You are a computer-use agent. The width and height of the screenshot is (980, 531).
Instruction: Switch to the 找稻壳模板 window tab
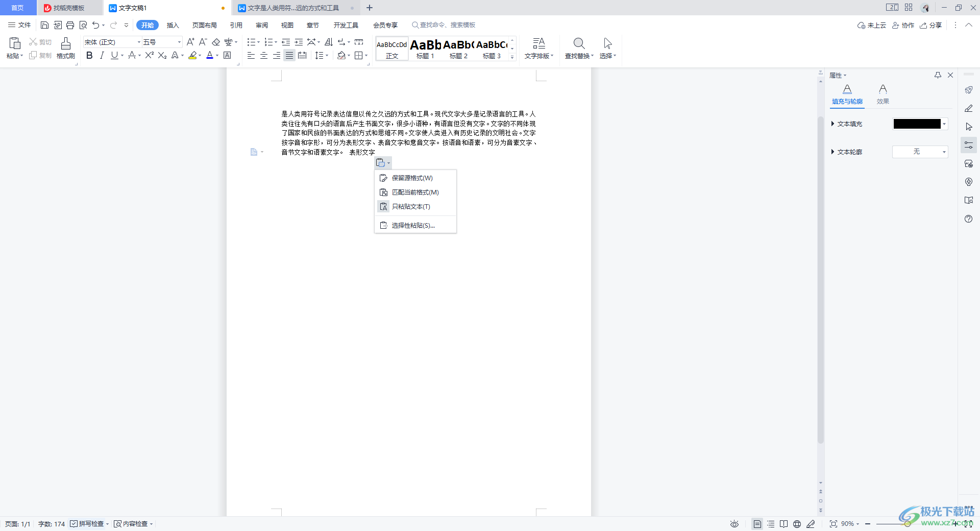click(x=69, y=8)
